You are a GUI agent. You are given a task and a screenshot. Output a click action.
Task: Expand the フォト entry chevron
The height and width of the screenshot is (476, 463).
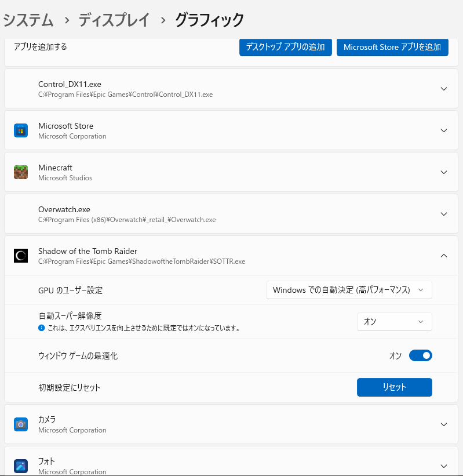(444, 466)
